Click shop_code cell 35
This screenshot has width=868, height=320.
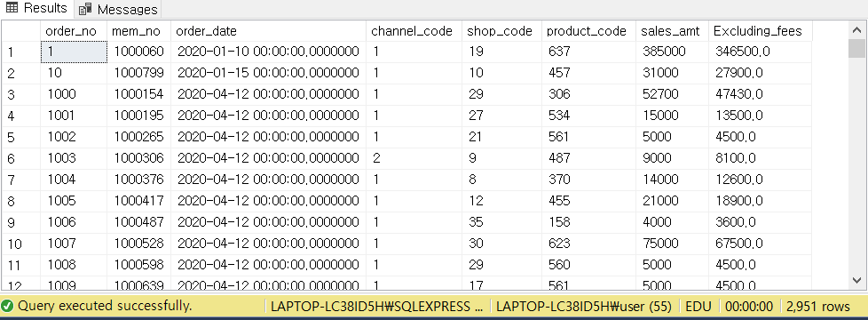(502, 222)
